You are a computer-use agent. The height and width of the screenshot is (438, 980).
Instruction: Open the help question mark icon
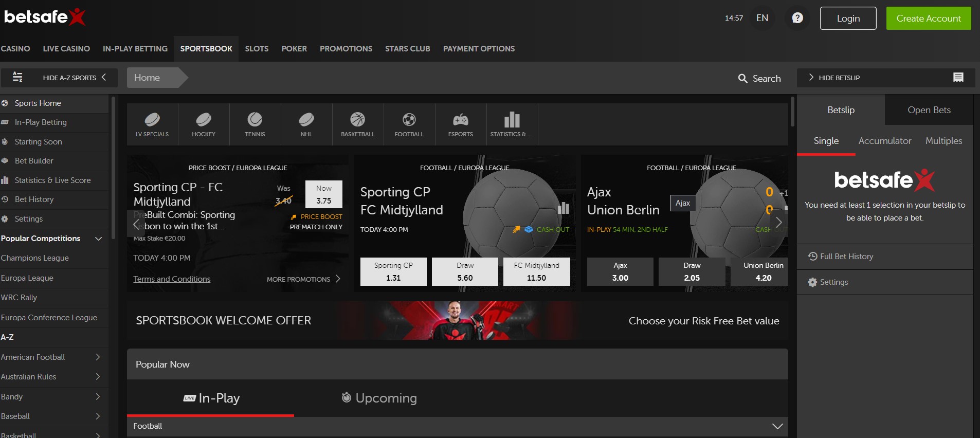(x=797, y=18)
